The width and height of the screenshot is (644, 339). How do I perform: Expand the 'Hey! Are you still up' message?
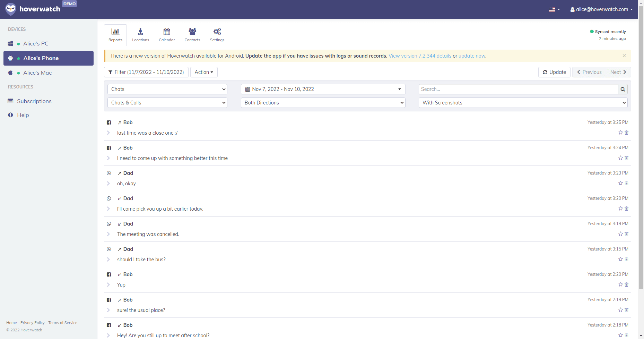[108, 336]
